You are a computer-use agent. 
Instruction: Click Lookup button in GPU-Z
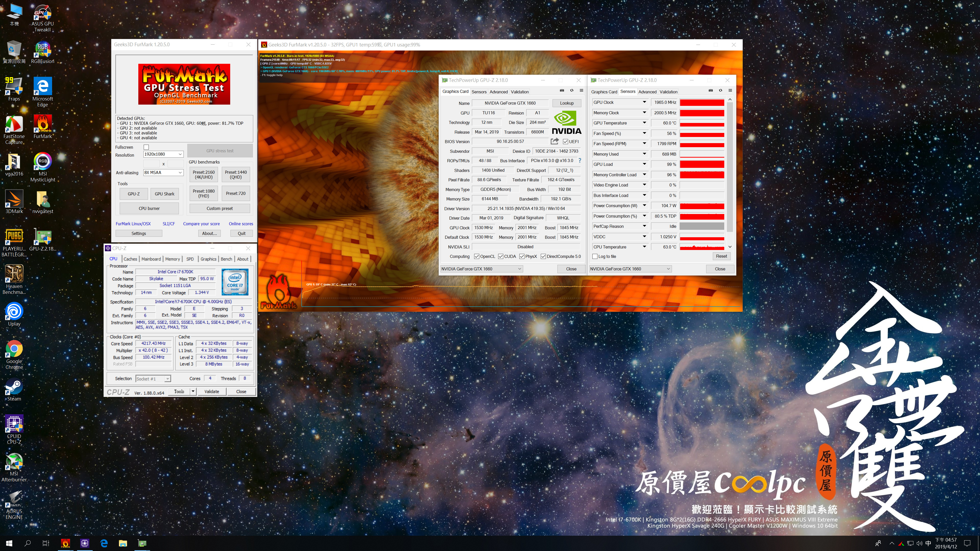click(567, 103)
